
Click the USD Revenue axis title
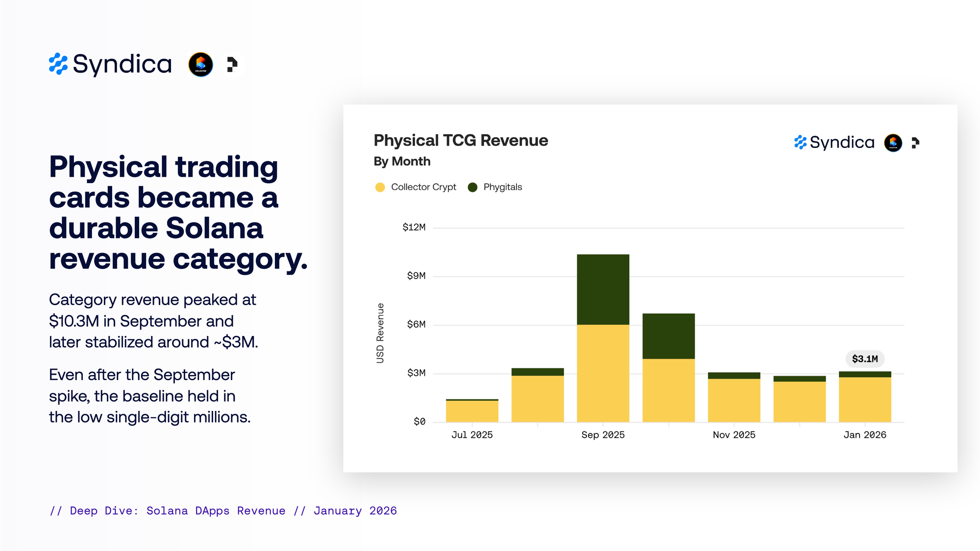pos(380,333)
